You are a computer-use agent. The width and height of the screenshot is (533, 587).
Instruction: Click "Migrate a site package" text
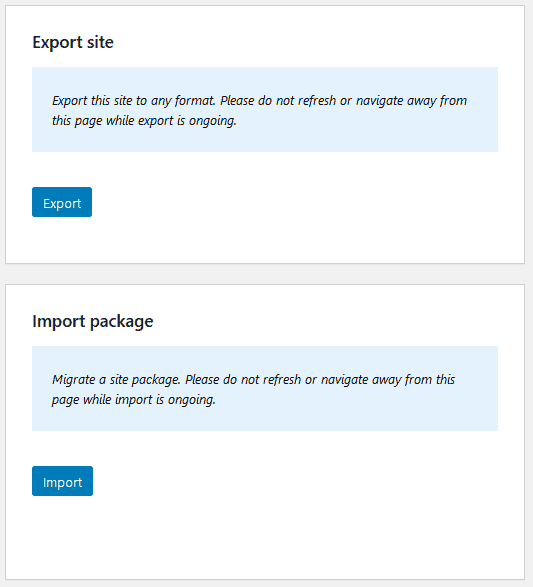tap(116, 380)
